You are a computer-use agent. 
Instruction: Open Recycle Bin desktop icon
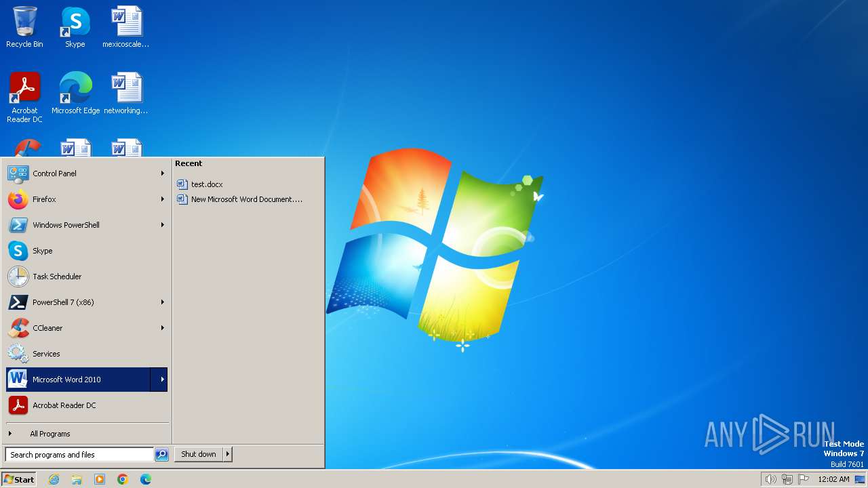[x=24, y=27]
